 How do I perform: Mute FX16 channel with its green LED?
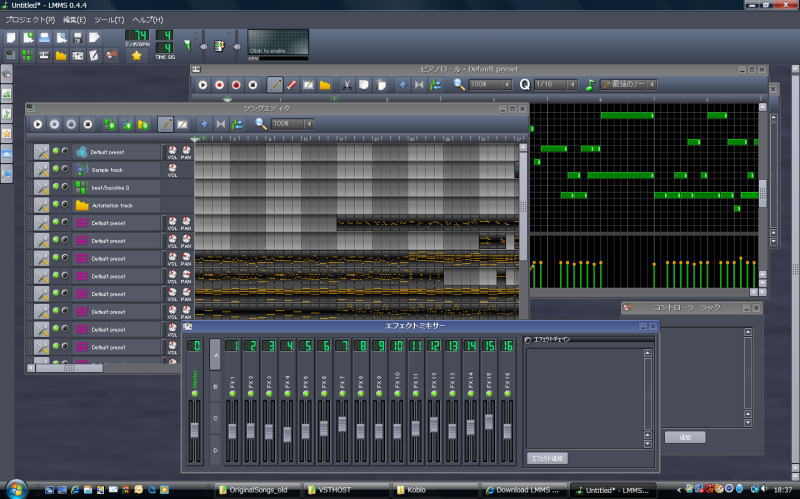tap(507, 393)
